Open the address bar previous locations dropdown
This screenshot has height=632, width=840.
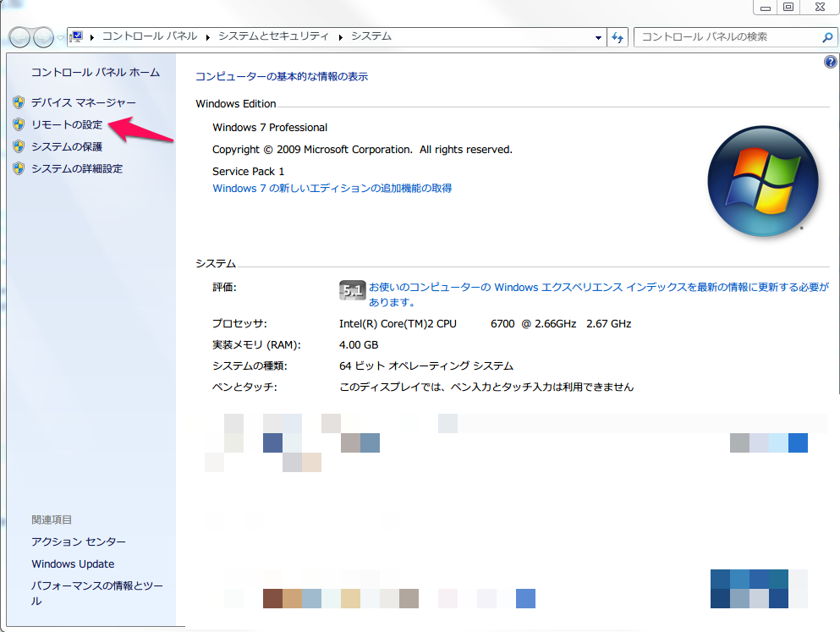[x=599, y=37]
